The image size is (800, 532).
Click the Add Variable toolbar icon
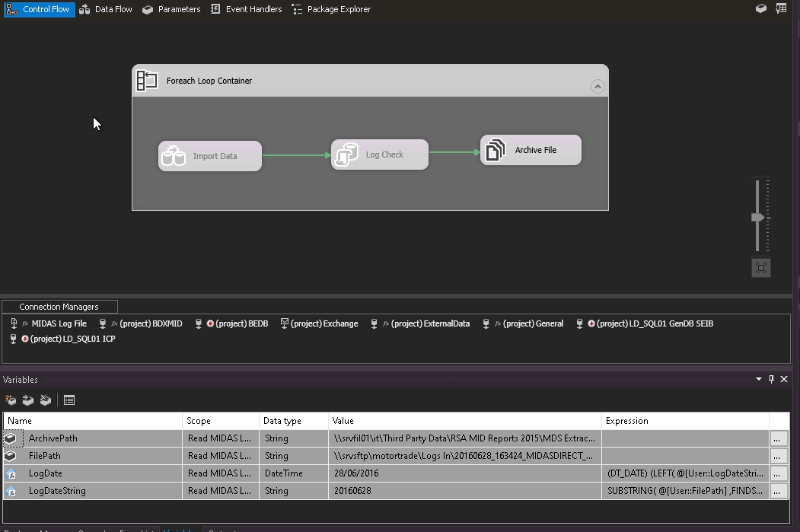pyautogui.click(x=11, y=400)
